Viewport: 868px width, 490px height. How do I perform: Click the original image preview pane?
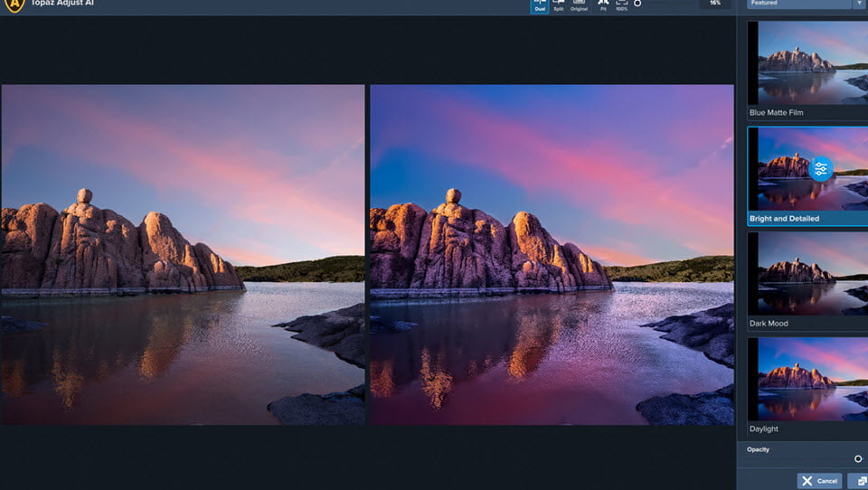pyautogui.click(x=183, y=255)
